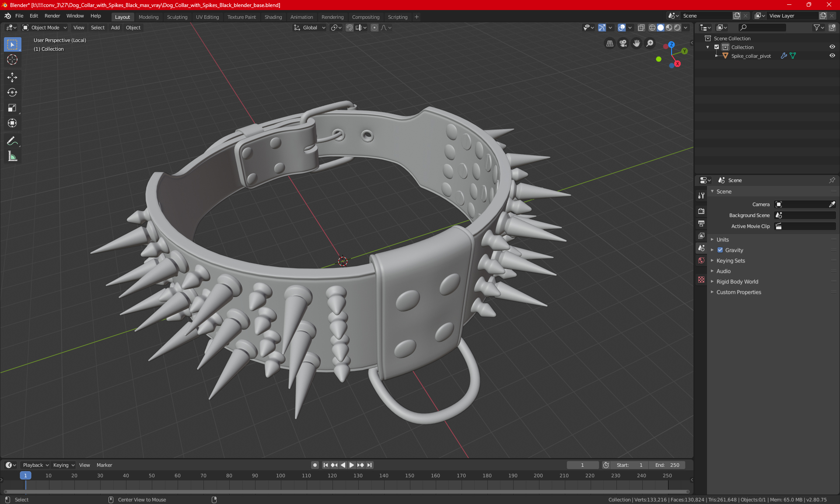Open the Object Mode dropdown

[x=45, y=28]
